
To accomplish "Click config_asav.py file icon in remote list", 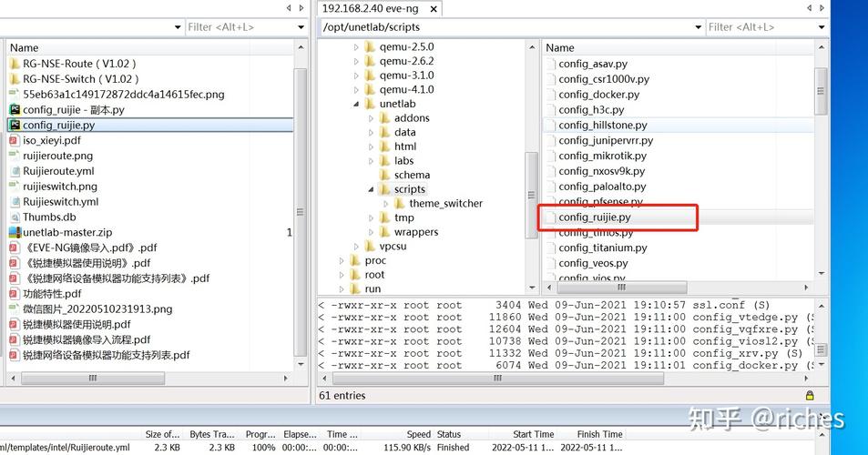I will pos(551,64).
